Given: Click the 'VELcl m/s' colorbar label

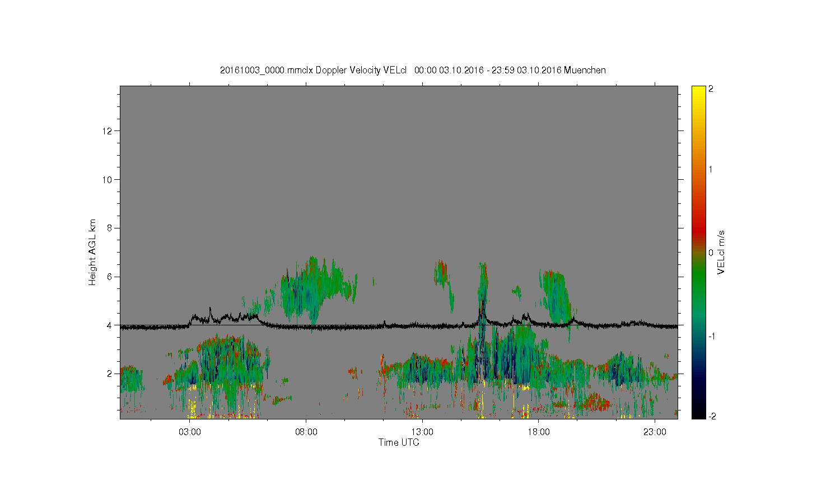Looking at the screenshot, I should [721, 252].
